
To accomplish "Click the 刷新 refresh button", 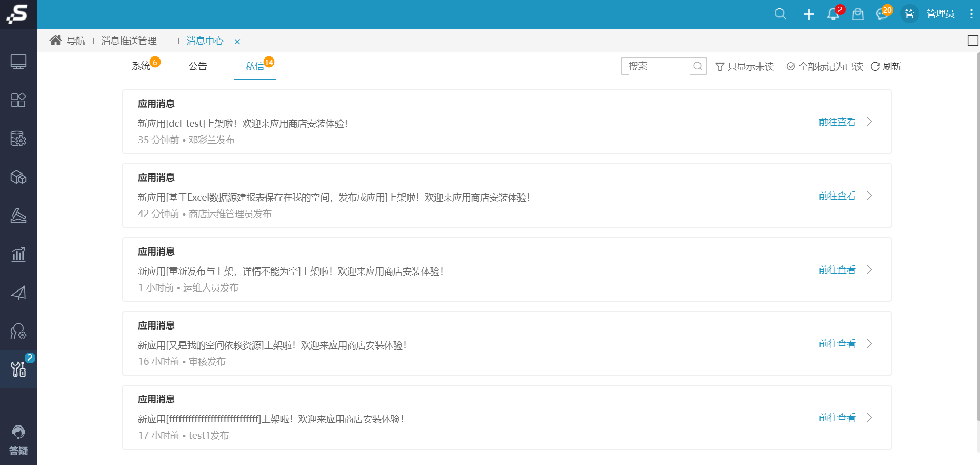I will pyautogui.click(x=886, y=67).
